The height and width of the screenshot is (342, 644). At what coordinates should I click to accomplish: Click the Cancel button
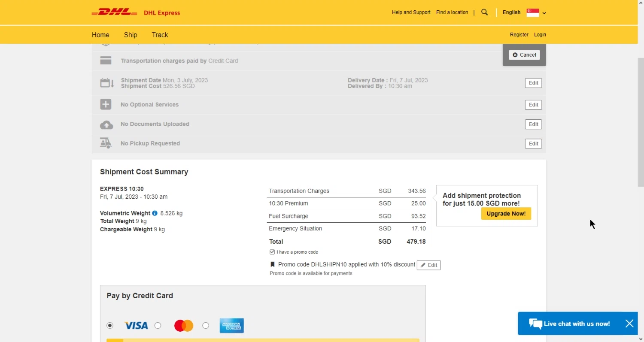524,55
